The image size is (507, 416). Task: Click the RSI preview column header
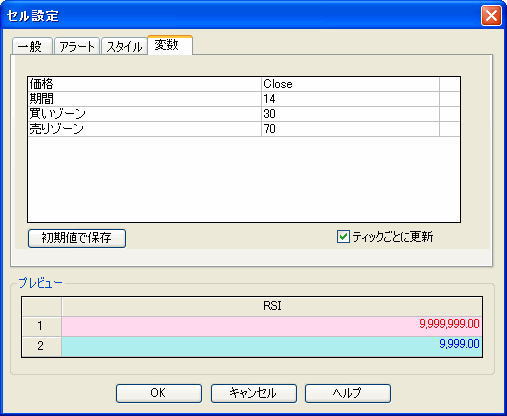(x=272, y=306)
